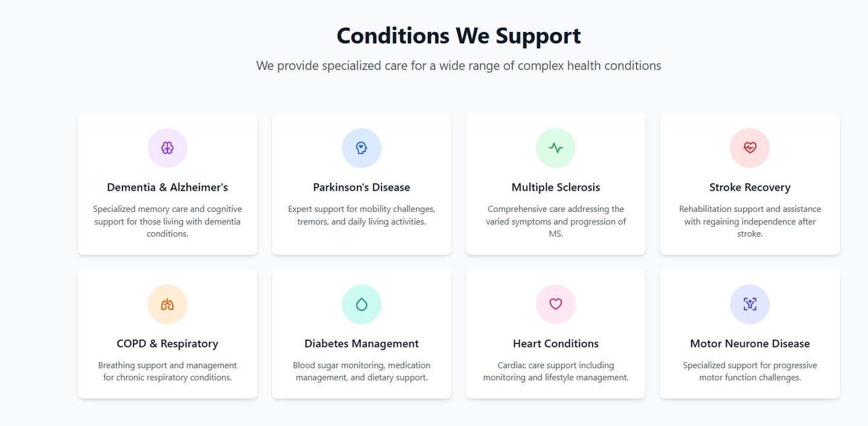The image size is (868, 426).
Task: Open the Stroke Recovery title
Action: coord(750,187)
